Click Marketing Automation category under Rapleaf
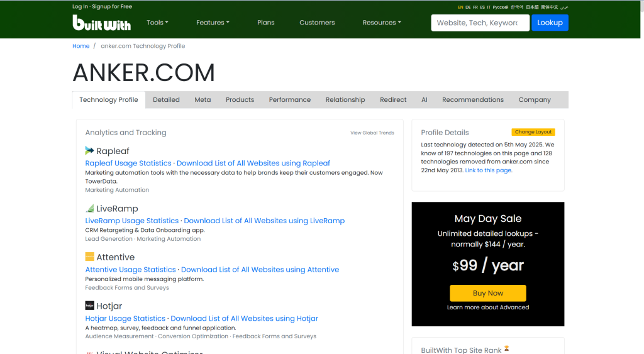This screenshot has width=644, height=354. coord(117,190)
